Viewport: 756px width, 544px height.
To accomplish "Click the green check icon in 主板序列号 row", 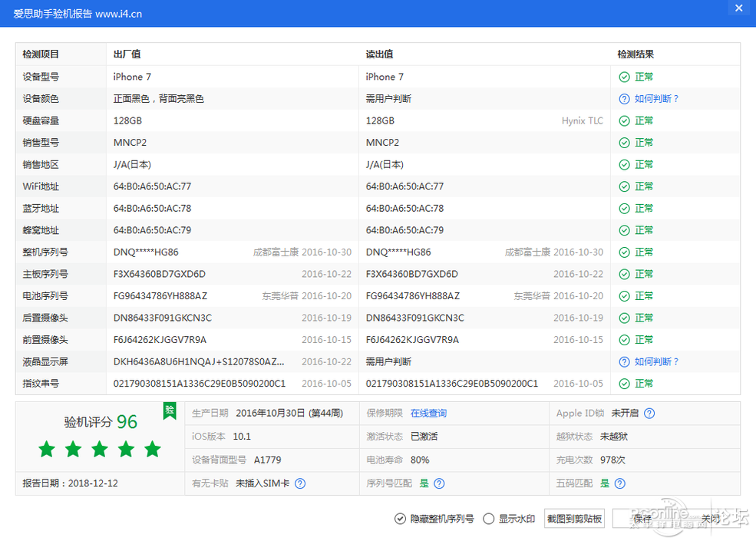I will [625, 274].
